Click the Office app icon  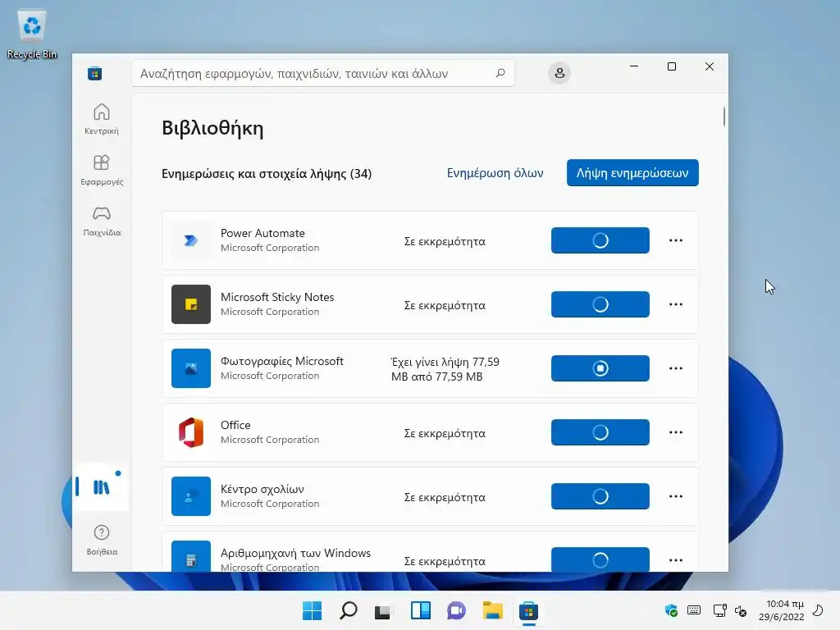click(x=190, y=432)
